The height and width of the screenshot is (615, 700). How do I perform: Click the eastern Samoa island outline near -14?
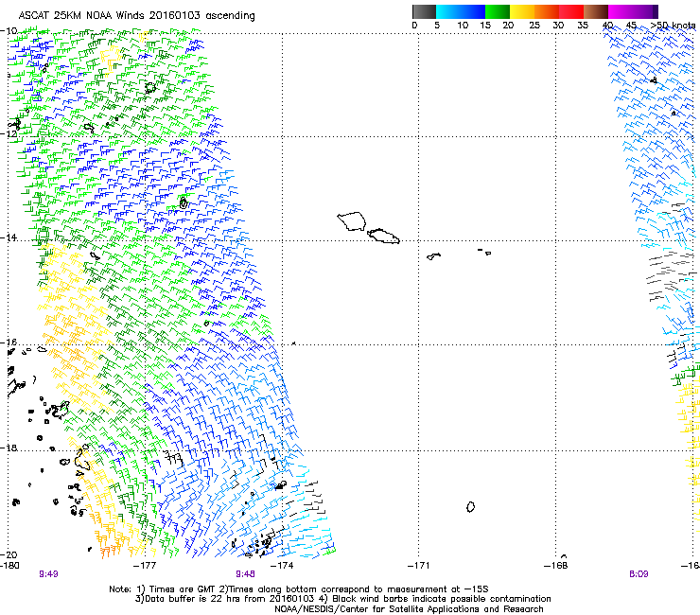click(383, 236)
